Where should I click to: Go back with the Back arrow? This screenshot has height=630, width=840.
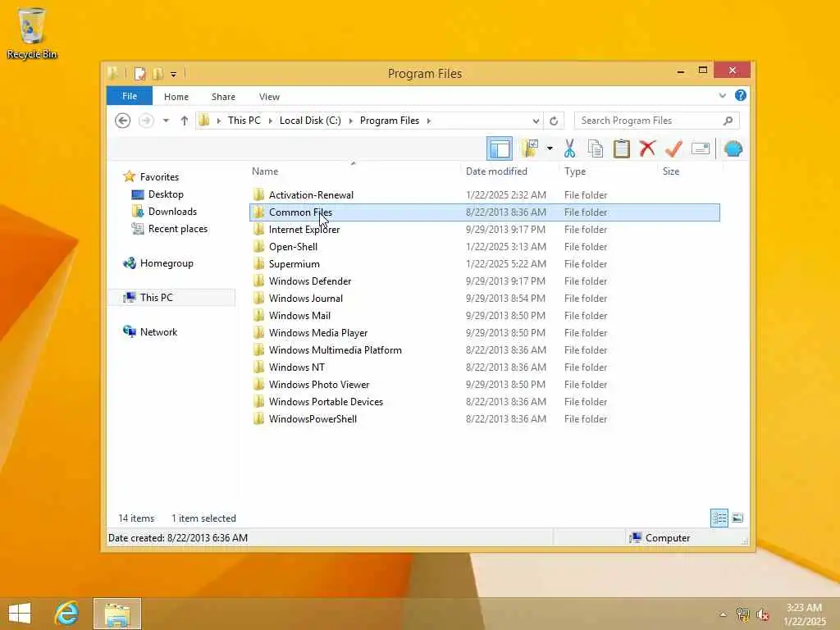(123, 121)
